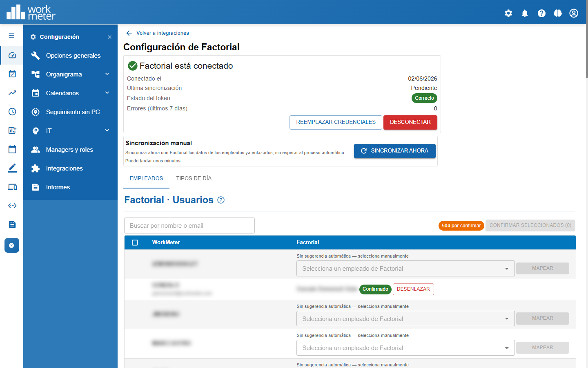Open Seguimiento sin PC menu item
The height and width of the screenshot is (368, 588).
[x=70, y=112]
